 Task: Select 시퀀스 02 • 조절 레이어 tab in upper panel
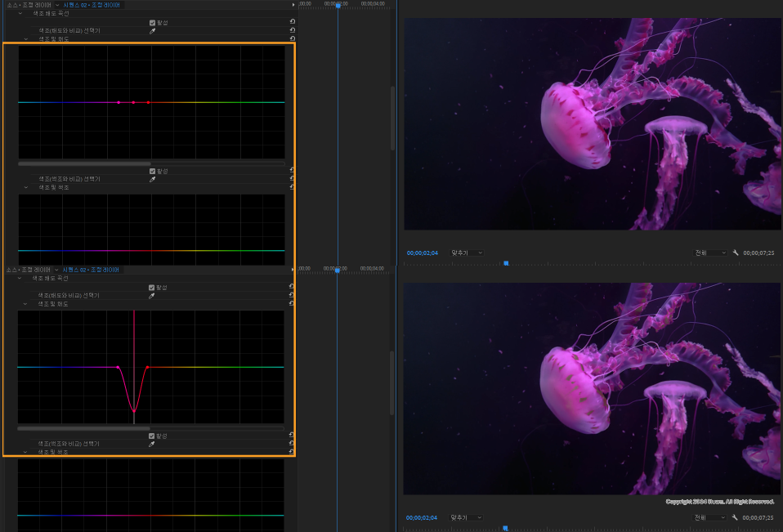point(92,5)
